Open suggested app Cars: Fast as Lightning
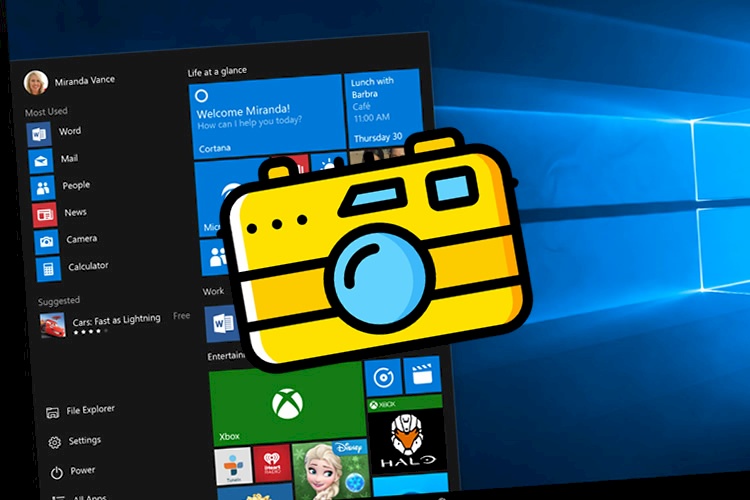The height and width of the screenshot is (500, 750). 115,323
